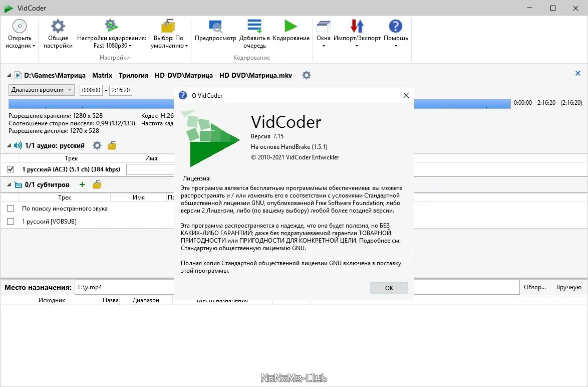Click folder icon beside аудио: русский
This screenshot has width=588, height=387.
tap(112, 145)
